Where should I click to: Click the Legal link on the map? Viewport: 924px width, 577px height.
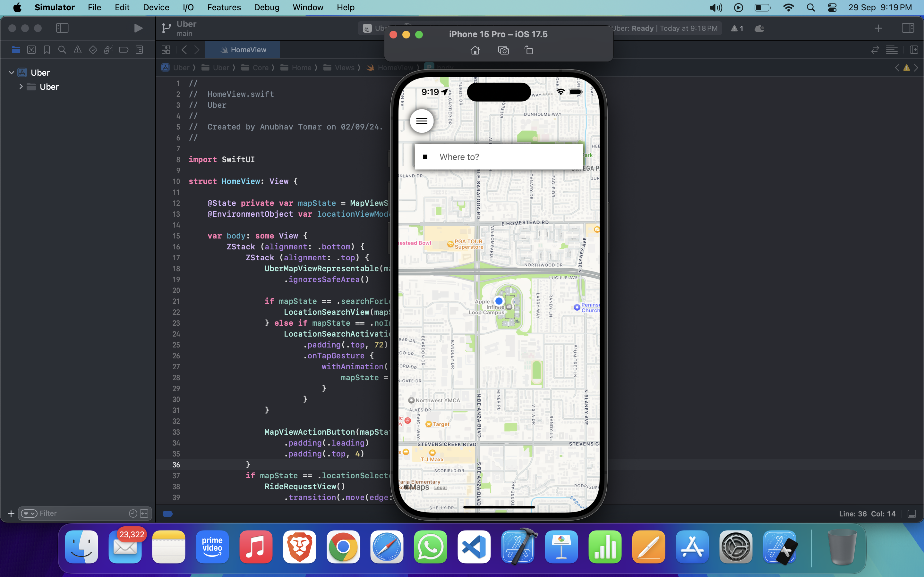[x=440, y=487]
